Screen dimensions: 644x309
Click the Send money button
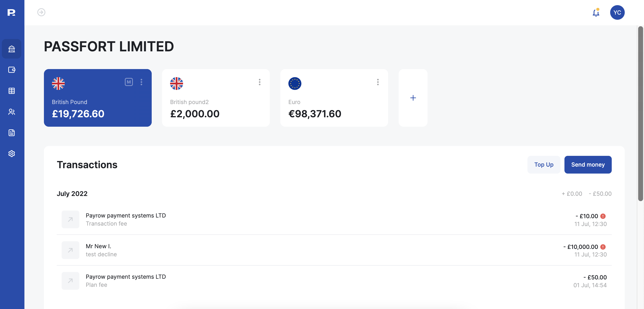[588, 165]
